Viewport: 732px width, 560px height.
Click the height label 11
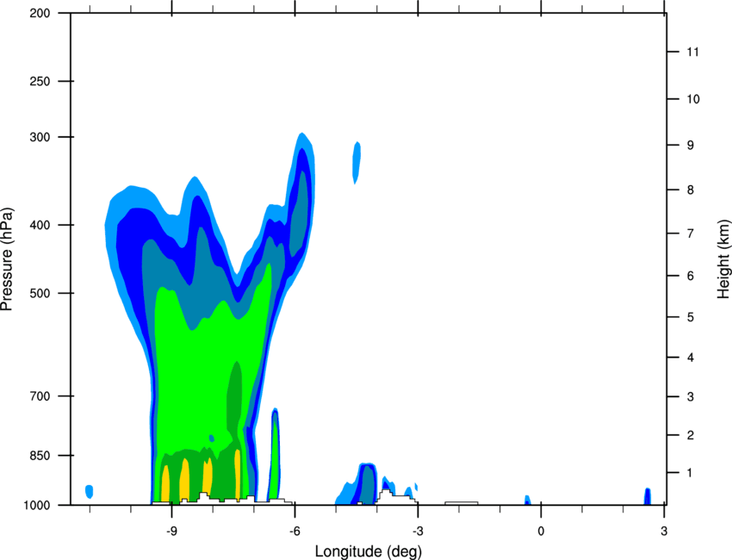click(692, 52)
